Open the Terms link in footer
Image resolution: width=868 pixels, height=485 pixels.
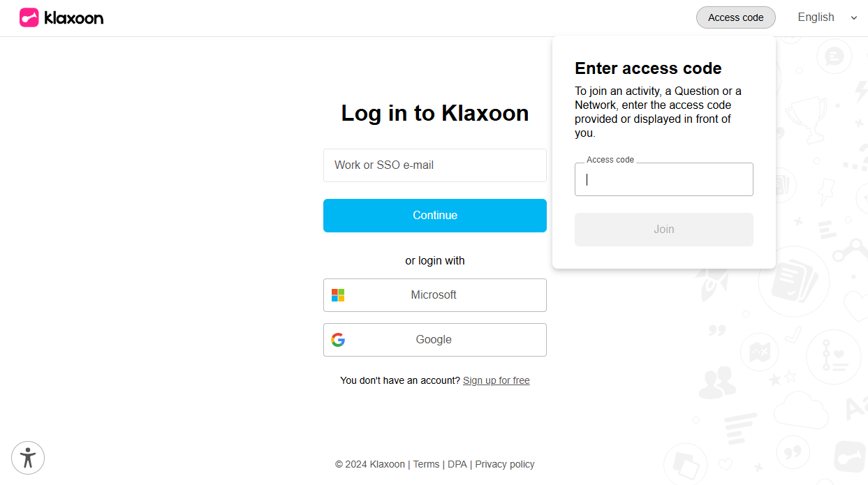point(426,464)
